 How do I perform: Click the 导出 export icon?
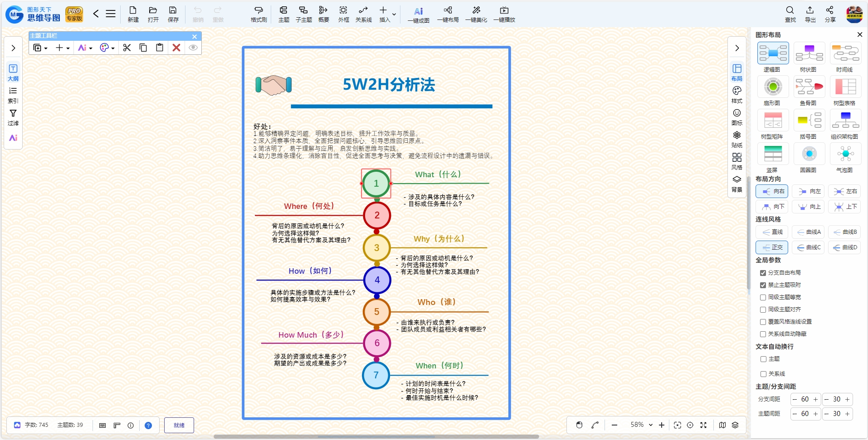coord(810,14)
